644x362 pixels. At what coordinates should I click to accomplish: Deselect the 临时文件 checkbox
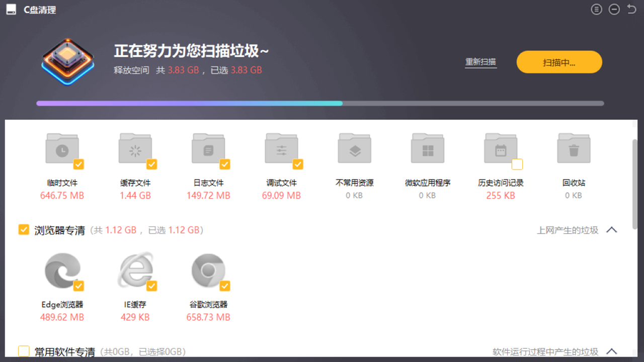(x=78, y=164)
